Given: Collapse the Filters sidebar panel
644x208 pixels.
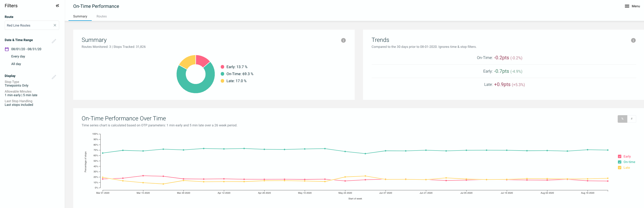Looking at the screenshot, I should click(57, 6).
